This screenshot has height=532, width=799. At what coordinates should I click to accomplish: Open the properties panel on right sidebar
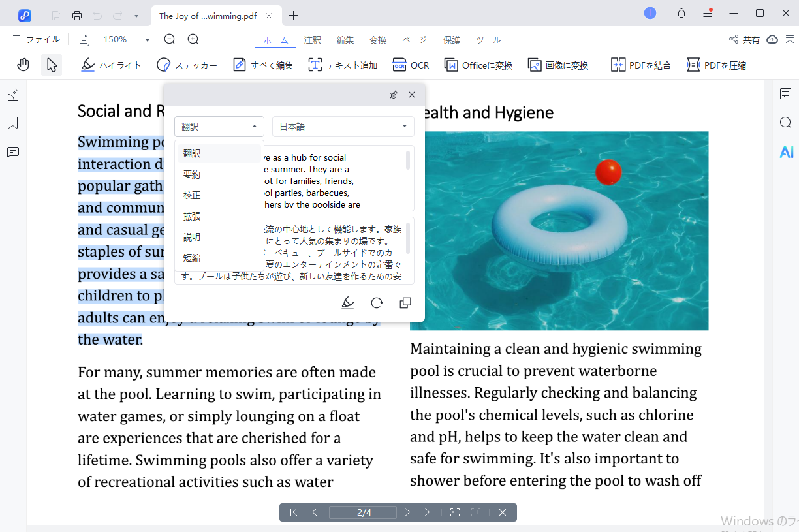pyautogui.click(x=786, y=94)
